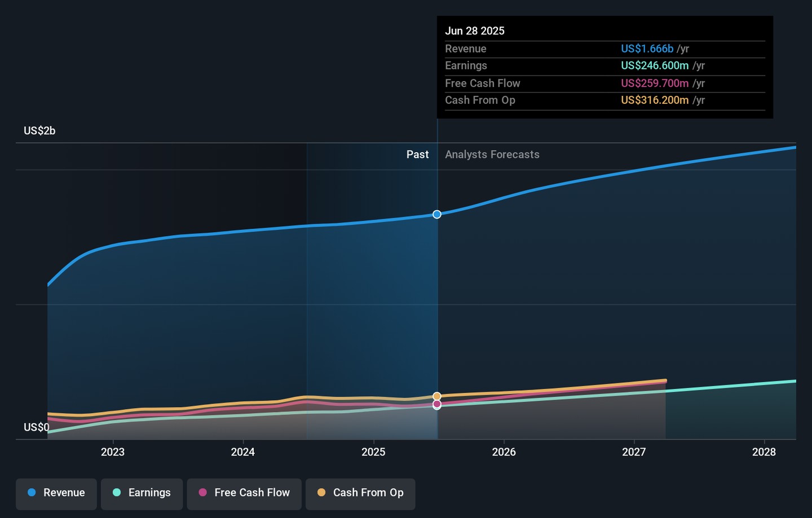Click the 2028 x-axis label
The height and width of the screenshot is (518, 812).
click(764, 452)
